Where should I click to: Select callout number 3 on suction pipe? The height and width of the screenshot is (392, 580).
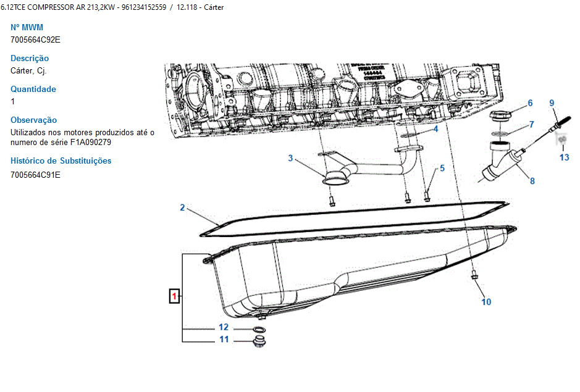[290, 159]
